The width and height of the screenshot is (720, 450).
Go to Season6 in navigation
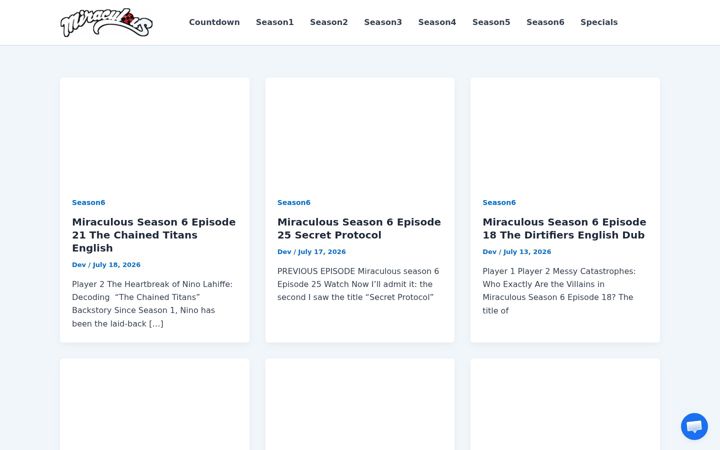pyautogui.click(x=545, y=22)
